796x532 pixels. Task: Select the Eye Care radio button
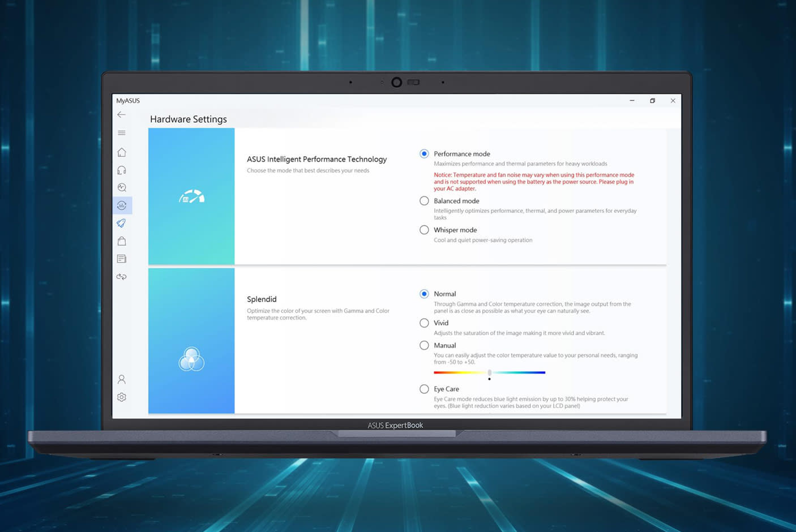point(424,389)
